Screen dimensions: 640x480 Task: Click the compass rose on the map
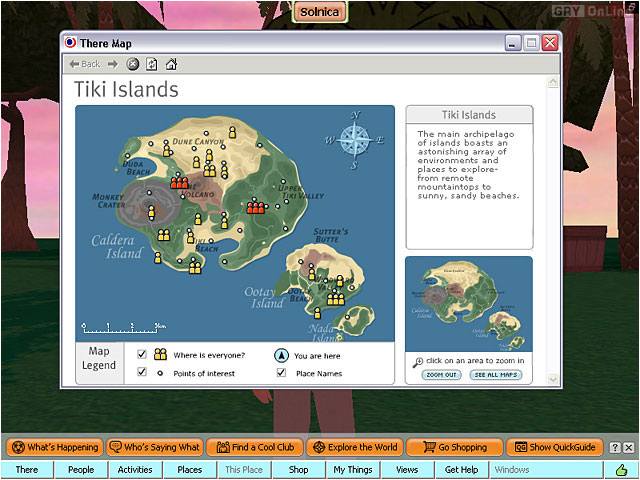[x=355, y=140]
